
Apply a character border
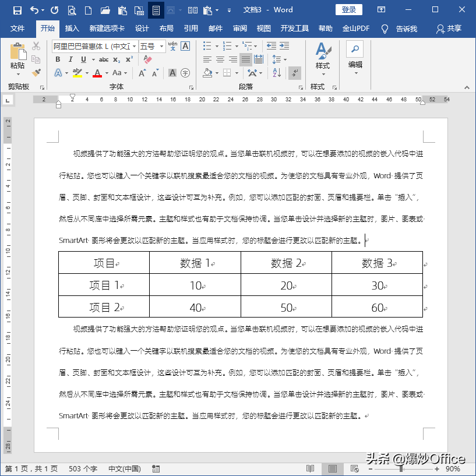[x=185, y=46]
